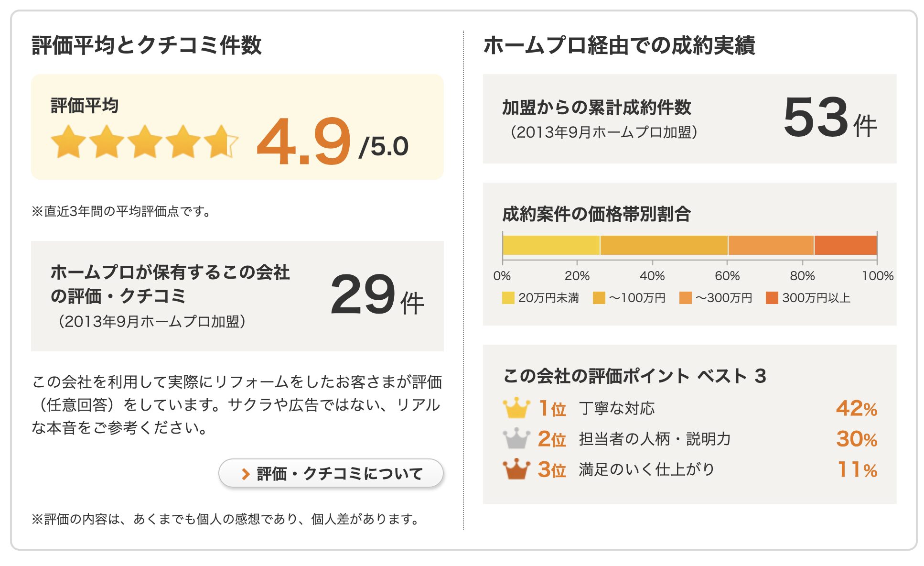The width and height of the screenshot is (924, 566).
Task: Click the 満足のいく仕上がり ranking row
Action: [x=690, y=469]
